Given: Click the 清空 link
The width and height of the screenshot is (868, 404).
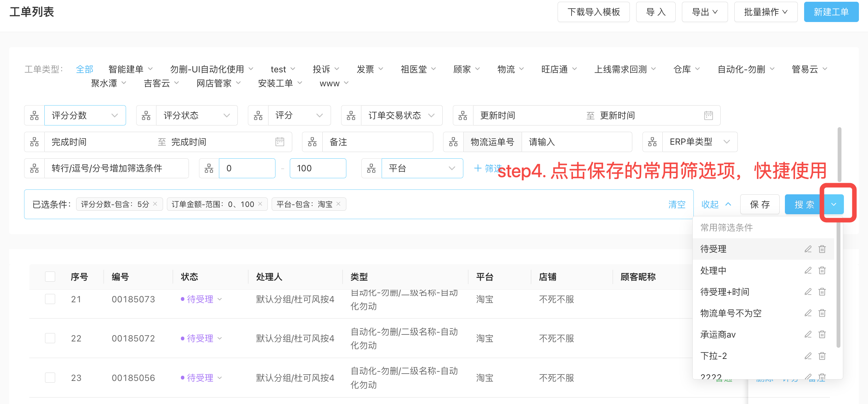Looking at the screenshot, I should (677, 204).
